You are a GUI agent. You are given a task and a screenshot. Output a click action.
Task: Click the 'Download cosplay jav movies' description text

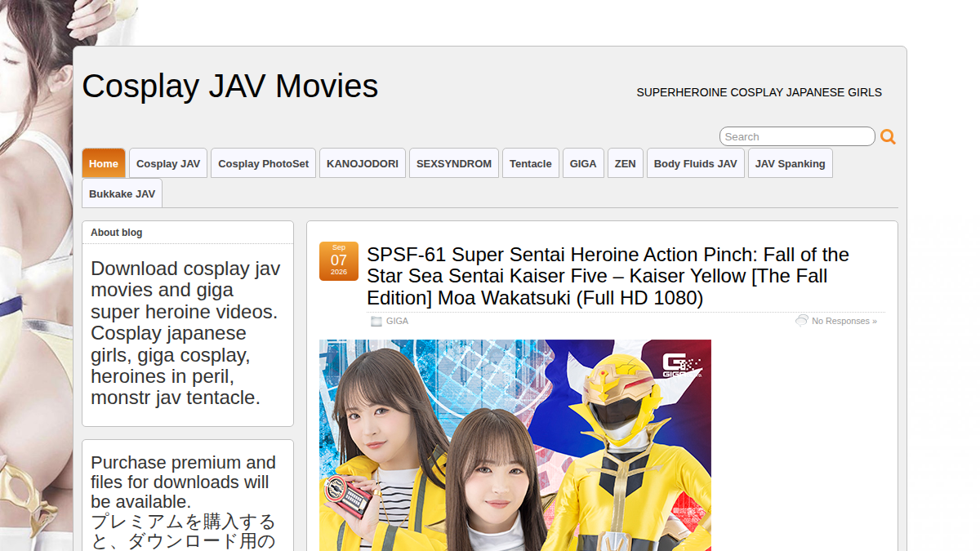tap(185, 333)
